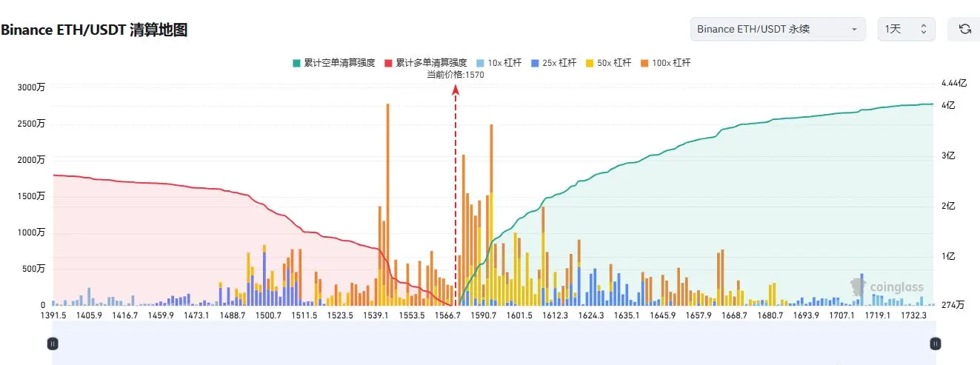Click the x-axis label 1566.7
This screenshot has height=365, width=980.
pyautogui.click(x=447, y=315)
